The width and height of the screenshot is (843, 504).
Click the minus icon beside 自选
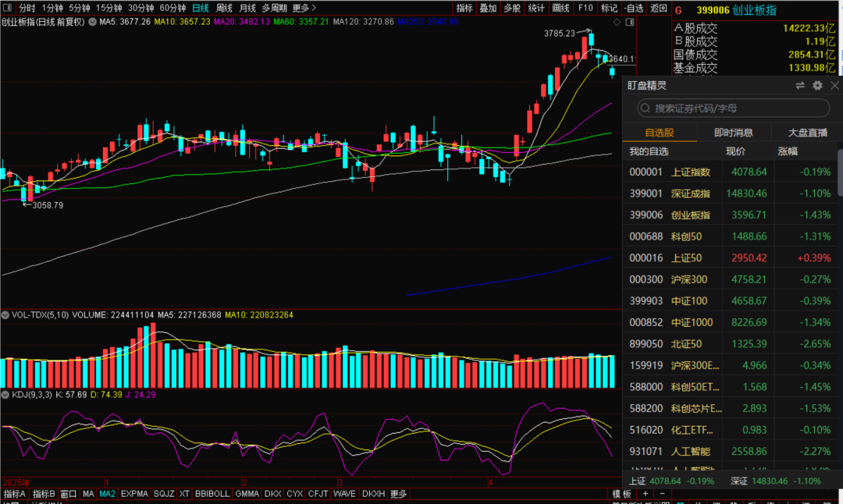624,8
